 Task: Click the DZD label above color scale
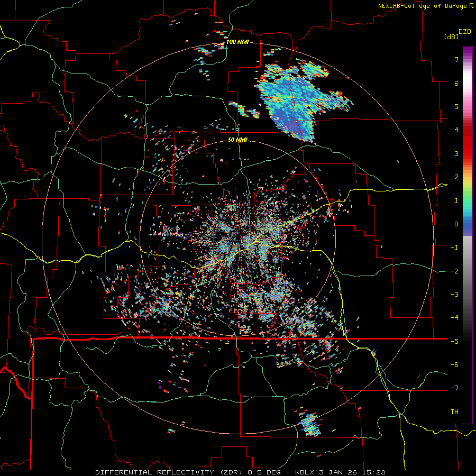pos(465,32)
